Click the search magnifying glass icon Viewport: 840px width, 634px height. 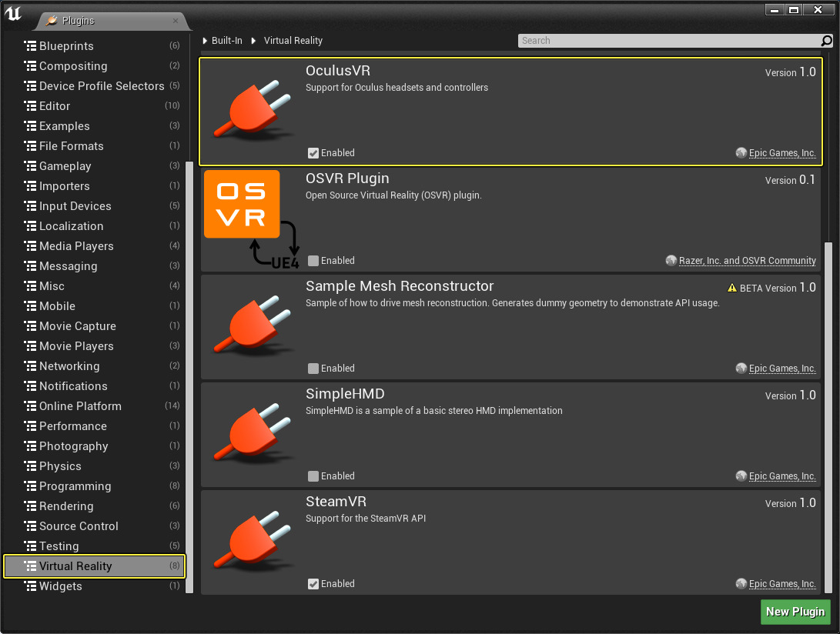[x=827, y=41]
